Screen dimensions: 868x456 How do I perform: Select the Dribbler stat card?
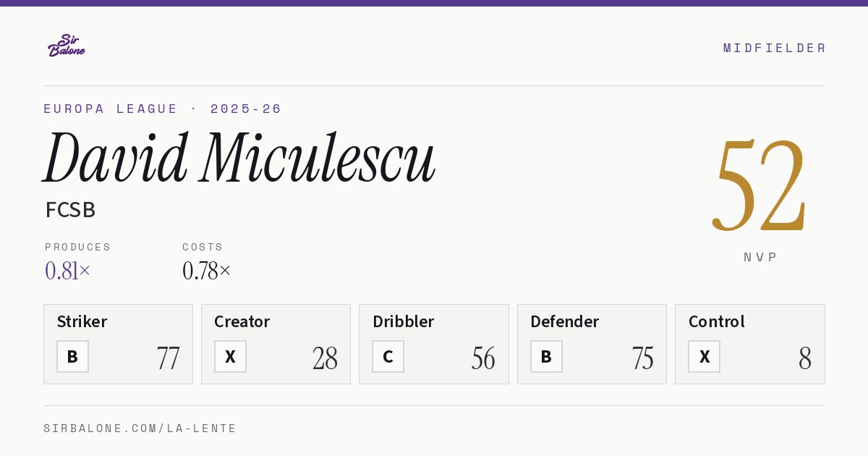[434, 344]
